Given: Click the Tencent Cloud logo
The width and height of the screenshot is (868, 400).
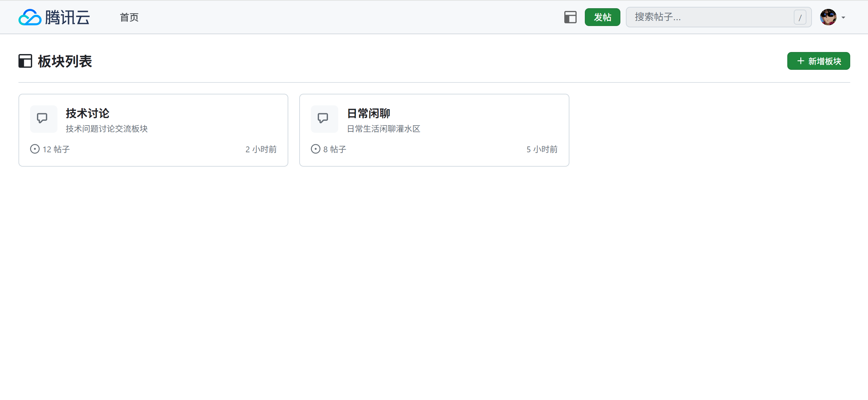Looking at the screenshot, I should coord(54,17).
